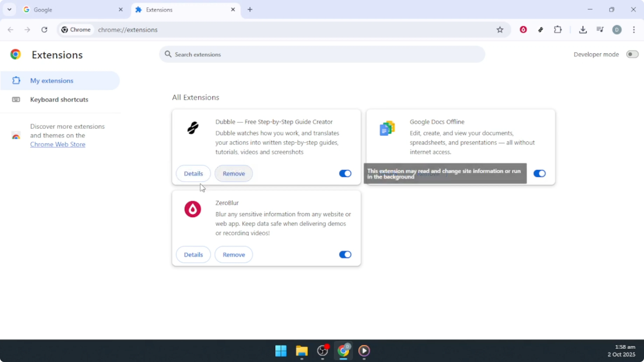Screen dimensions: 644x362
Task: Open the Chrome profile avatar D
Action: point(617,30)
